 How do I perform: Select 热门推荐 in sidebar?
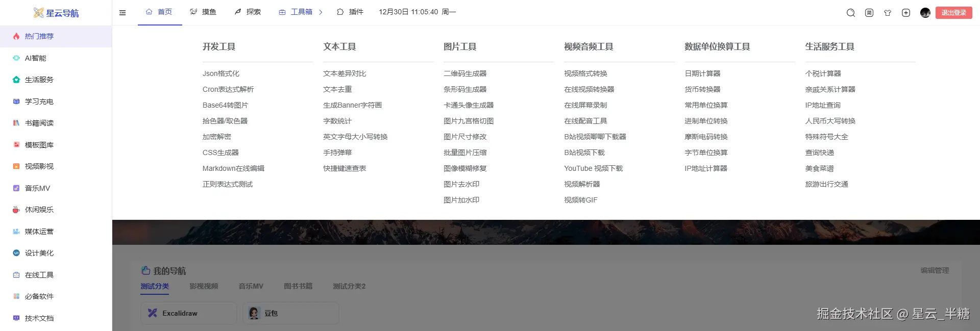click(56, 36)
